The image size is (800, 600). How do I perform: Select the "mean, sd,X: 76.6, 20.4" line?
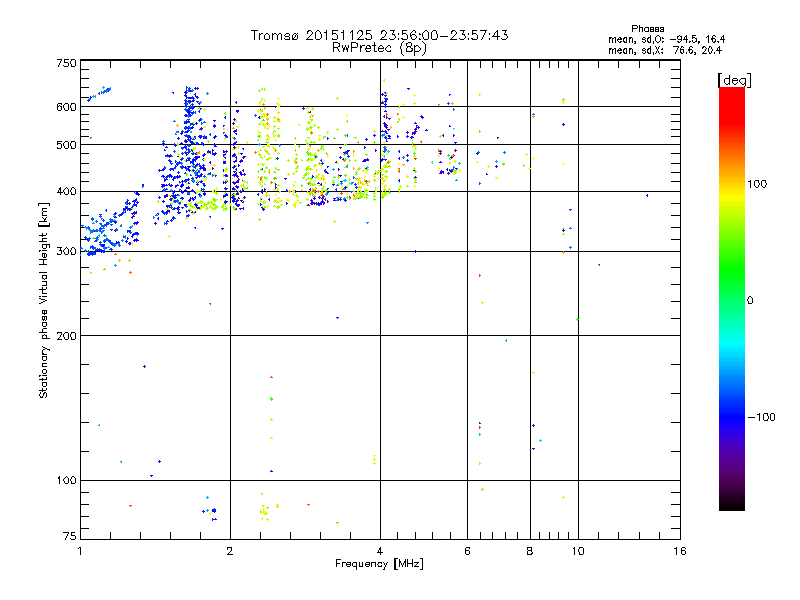point(665,50)
